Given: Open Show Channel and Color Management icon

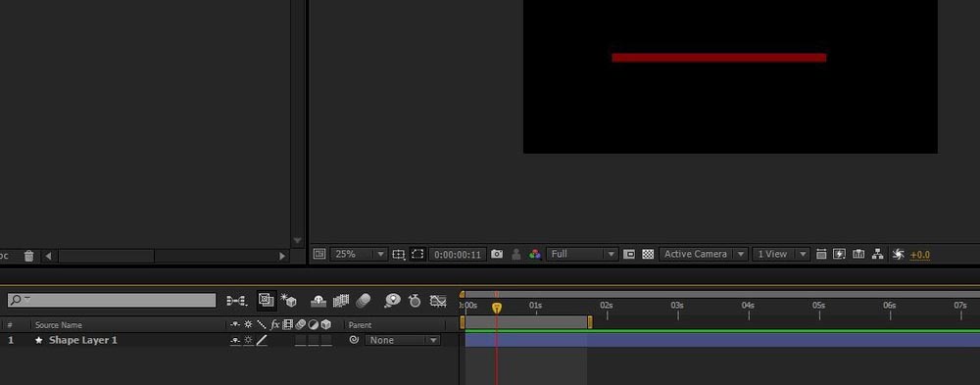Looking at the screenshot, I should pos(535,254).
